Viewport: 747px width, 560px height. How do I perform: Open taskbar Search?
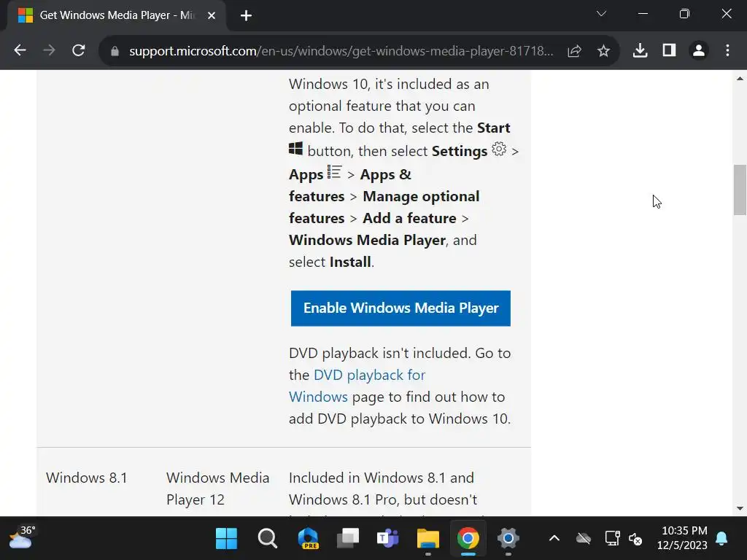click(x=268, y=538)
